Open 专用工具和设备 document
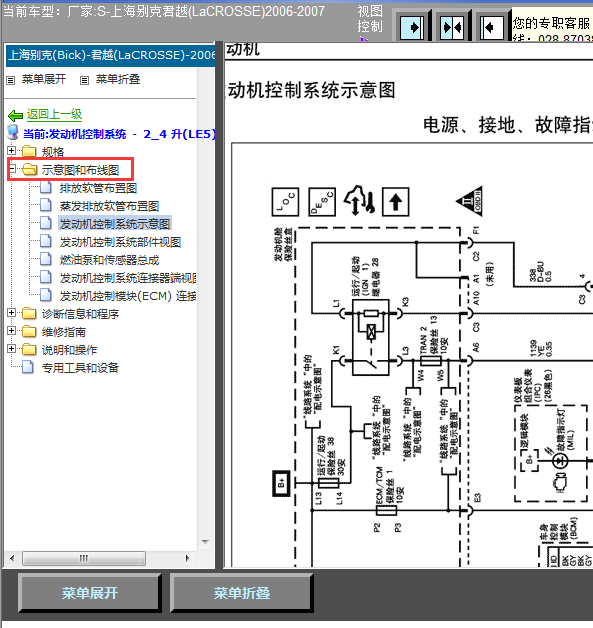The image size is (593, 628). click(x=80, y=368)
